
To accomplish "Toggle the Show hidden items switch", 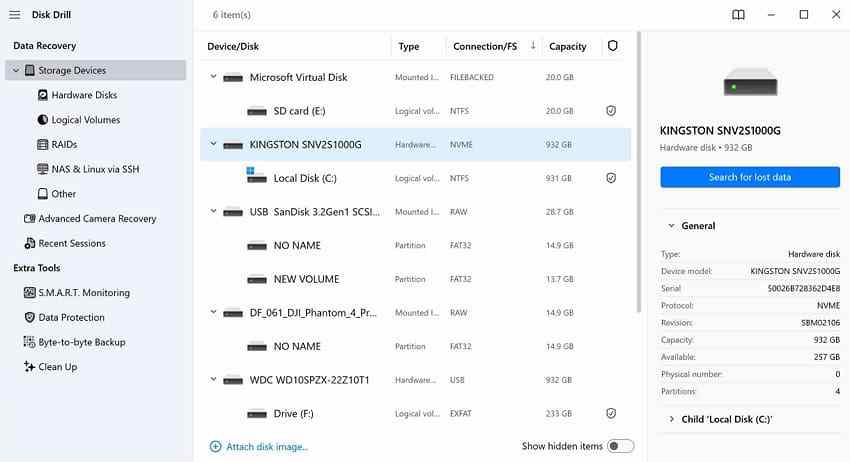I will (x=621, y=446).
